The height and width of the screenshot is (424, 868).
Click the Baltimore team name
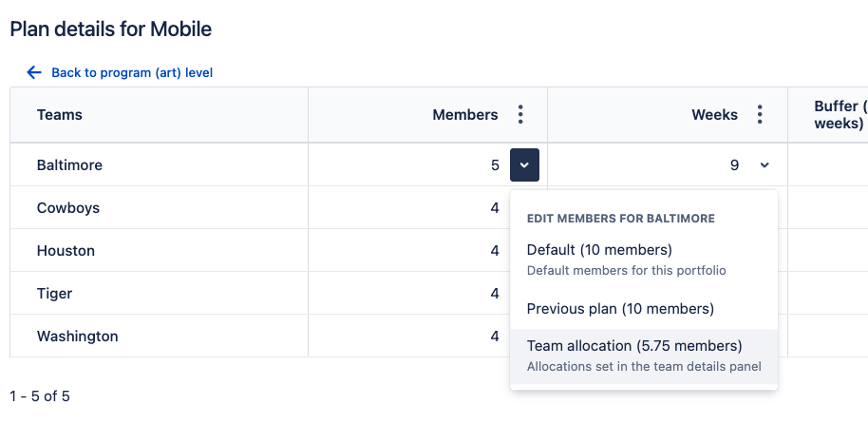(x=69, y=165)
